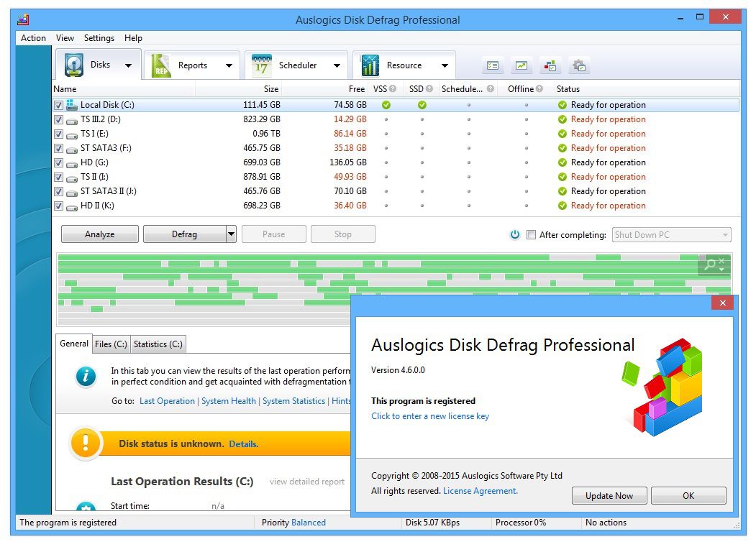Open the View menu
This screenshot has height=547, width=756.
[x=65, y=38]
